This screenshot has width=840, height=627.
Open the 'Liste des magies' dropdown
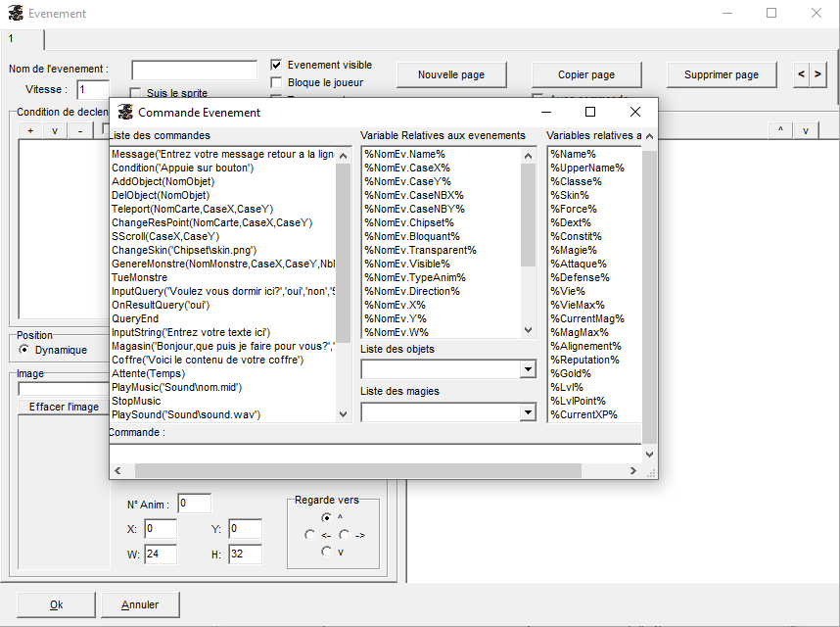click(528, 412)
